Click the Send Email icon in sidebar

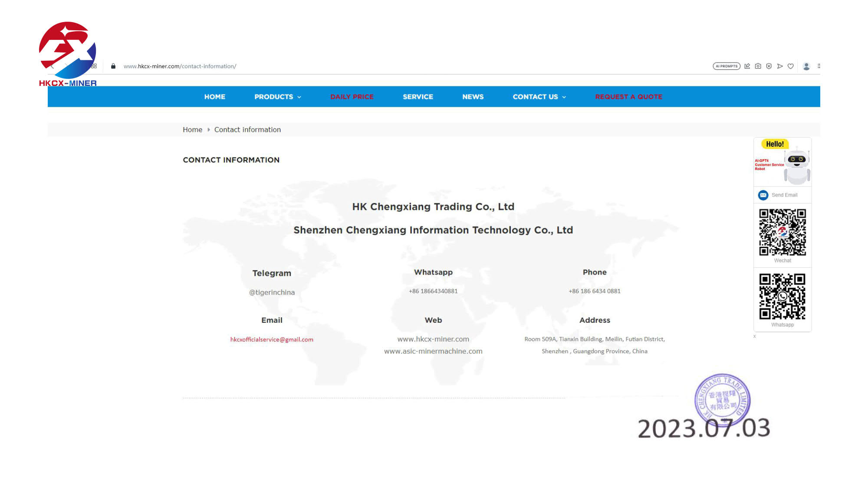pos(763,195)
